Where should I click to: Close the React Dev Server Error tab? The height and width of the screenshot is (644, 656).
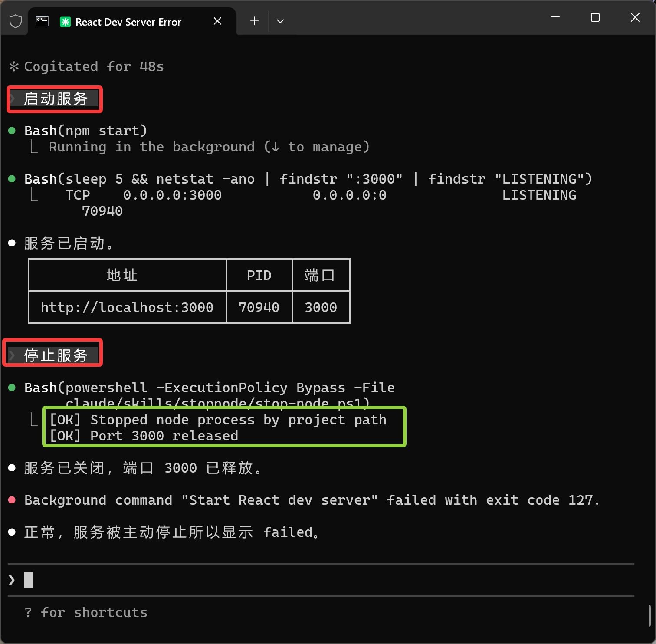[217, 21]
